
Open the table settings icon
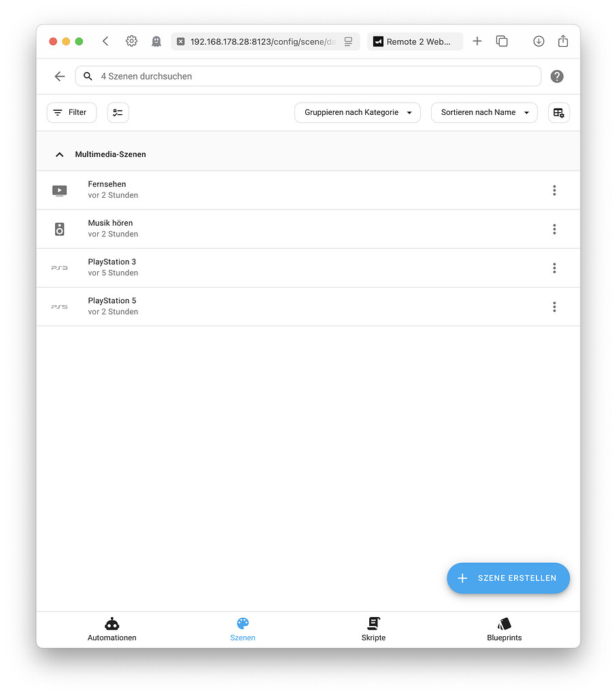coord(558,113)
